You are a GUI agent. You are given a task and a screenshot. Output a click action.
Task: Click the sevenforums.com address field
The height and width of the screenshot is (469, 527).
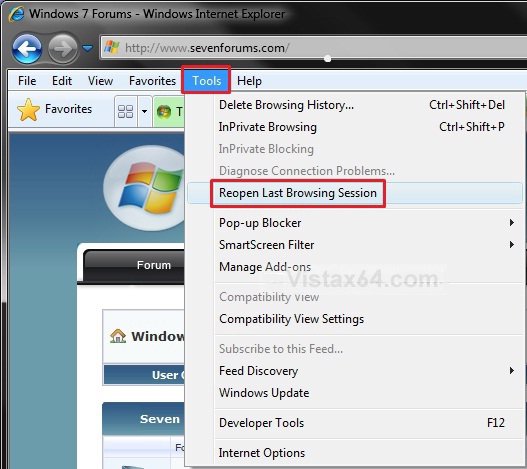(x=314, y=48)
